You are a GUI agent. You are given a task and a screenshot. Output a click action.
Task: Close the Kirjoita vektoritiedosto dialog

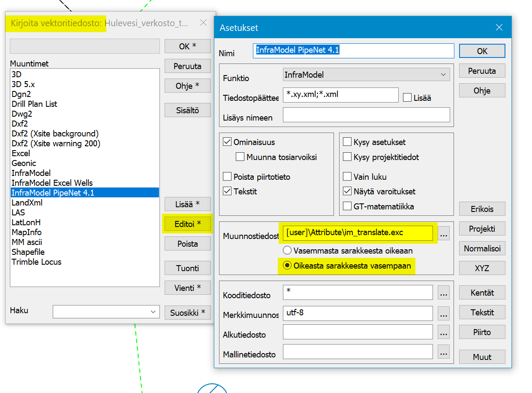(204, 23)
